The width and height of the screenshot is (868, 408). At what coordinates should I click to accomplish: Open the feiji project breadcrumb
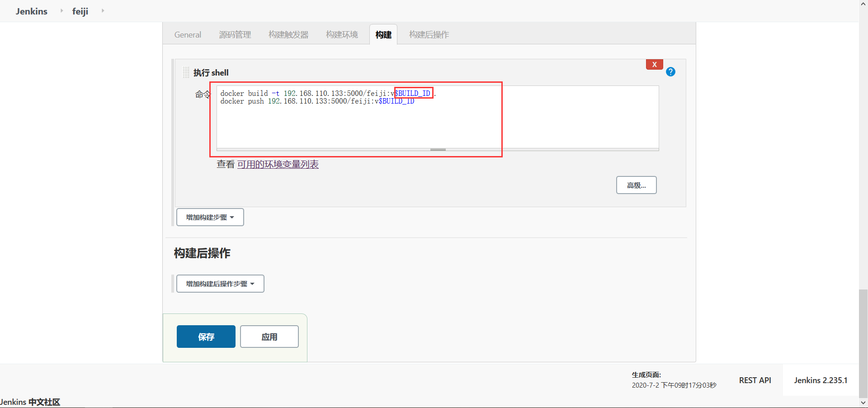click(80, 11)
